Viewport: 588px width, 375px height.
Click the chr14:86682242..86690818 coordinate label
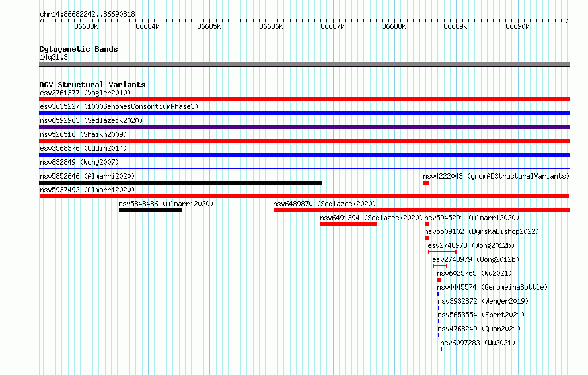tap(87, 14)
